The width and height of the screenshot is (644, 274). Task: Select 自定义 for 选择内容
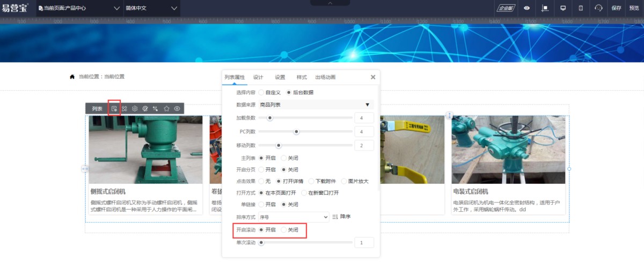click(261, 92)
